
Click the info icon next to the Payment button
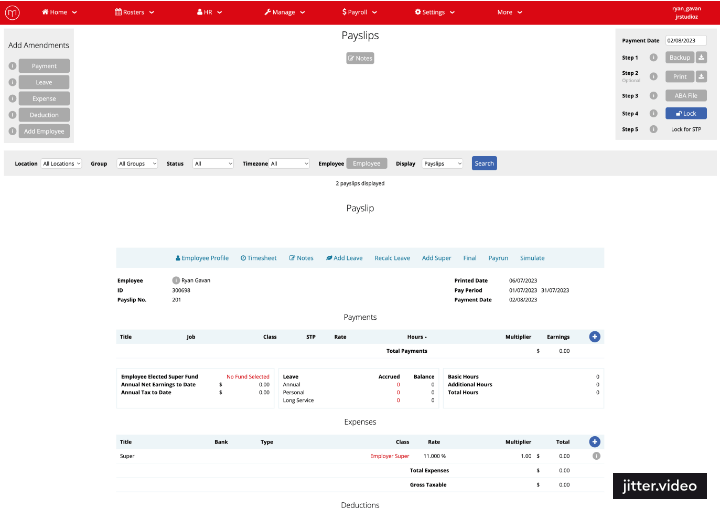[12, 66]
